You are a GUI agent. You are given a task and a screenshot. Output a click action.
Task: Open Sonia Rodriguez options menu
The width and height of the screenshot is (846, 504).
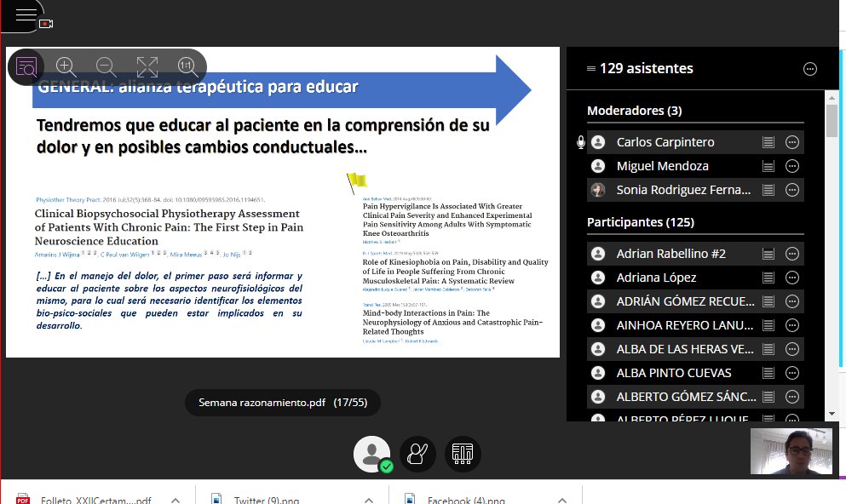[x=792, y=190]
